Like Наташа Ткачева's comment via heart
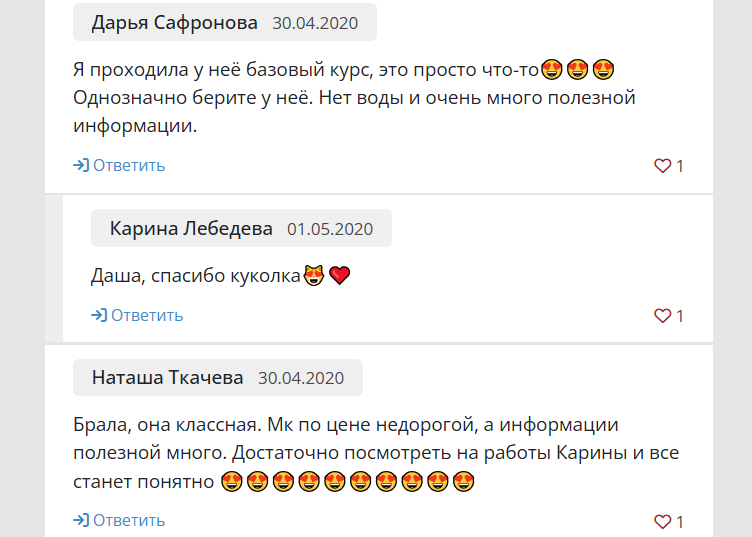Screen dimensions: 752x537 pos(662,522)
